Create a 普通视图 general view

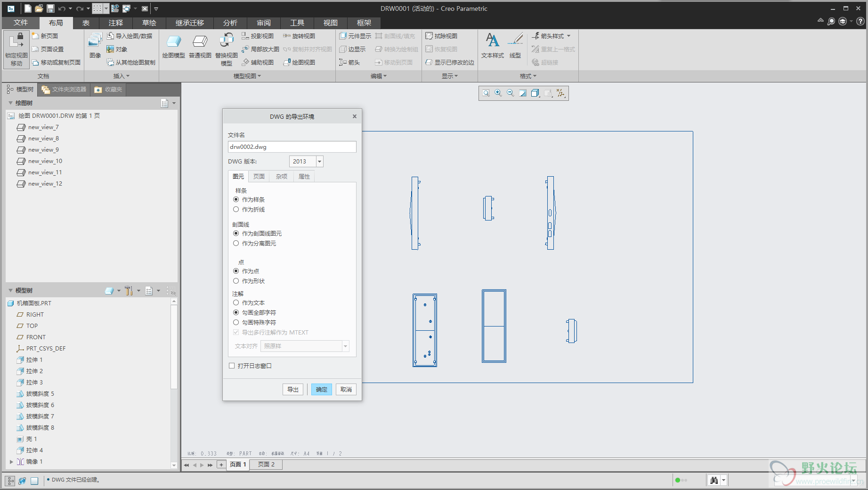pyautogui.click(x=200, y=47)
